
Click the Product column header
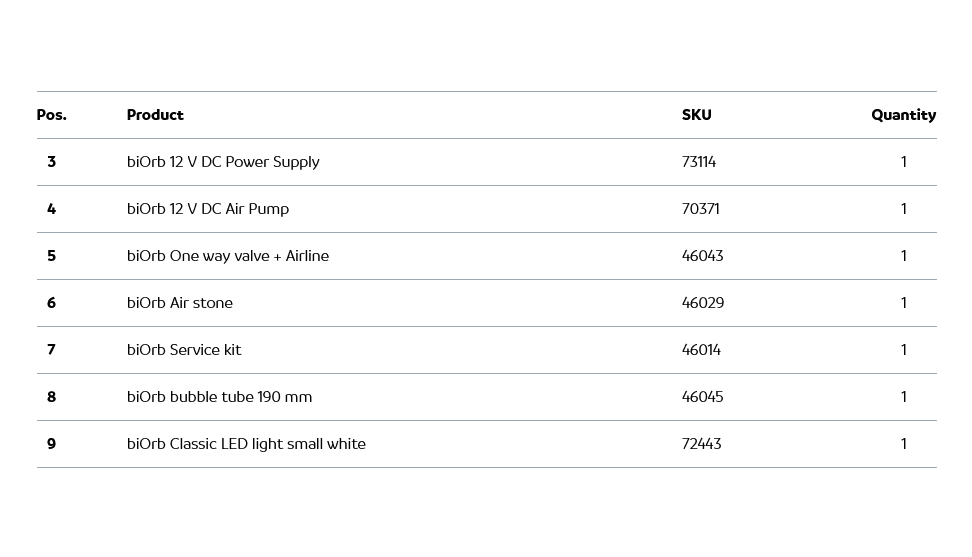tap(155, 115)
